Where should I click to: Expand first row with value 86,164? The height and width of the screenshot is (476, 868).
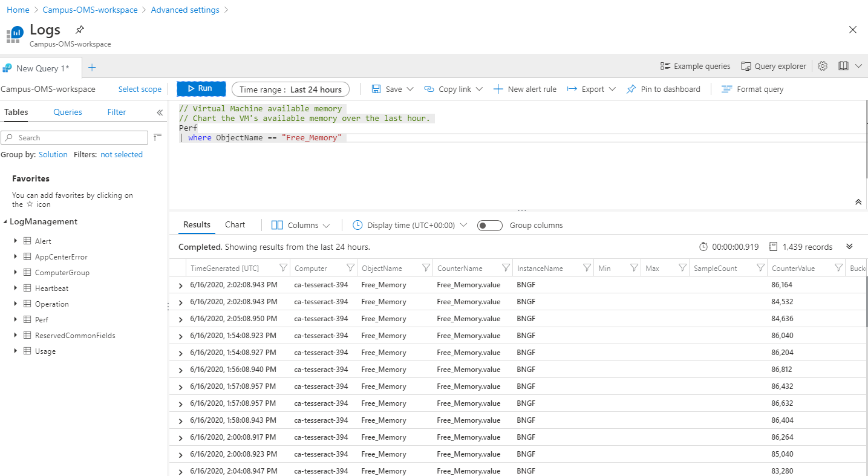180,285
